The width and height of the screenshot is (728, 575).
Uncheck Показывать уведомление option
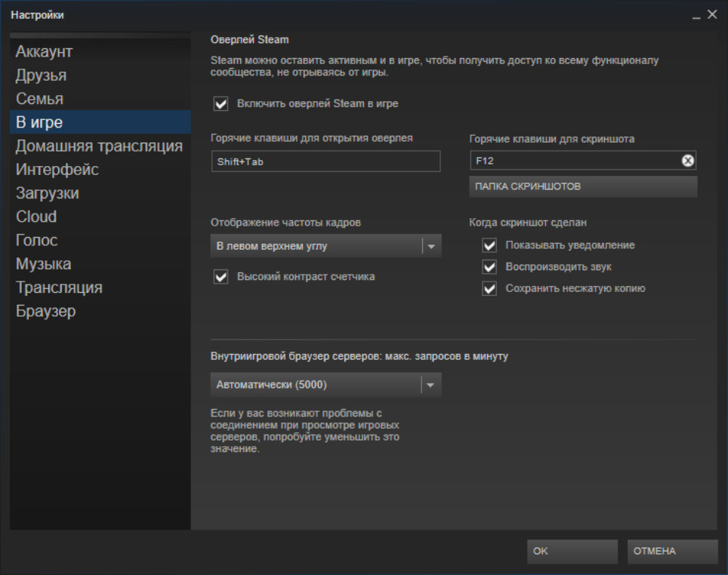click(490, 245)
